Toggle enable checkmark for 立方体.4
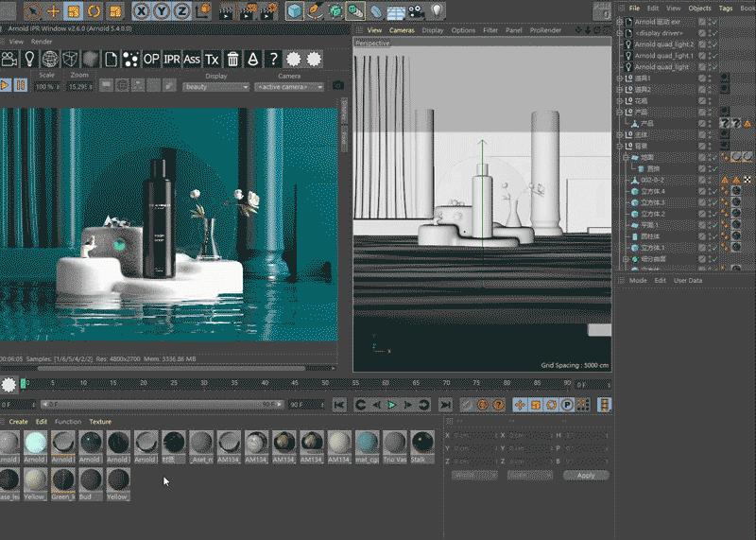Image resolution: width=756 pixels, height=540 pixels. point(714,191)
